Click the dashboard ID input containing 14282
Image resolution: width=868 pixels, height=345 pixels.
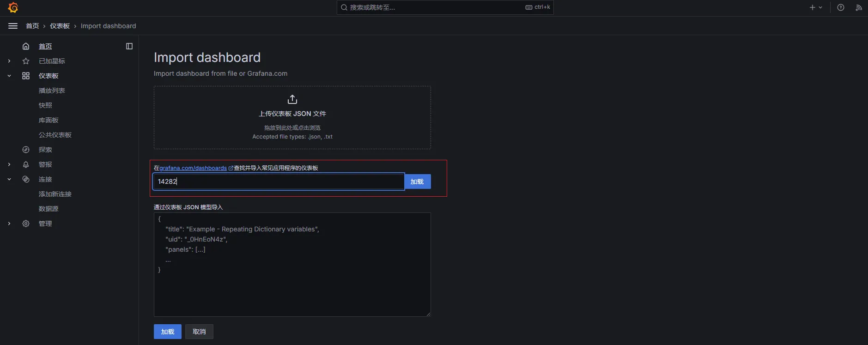[279, 182]
